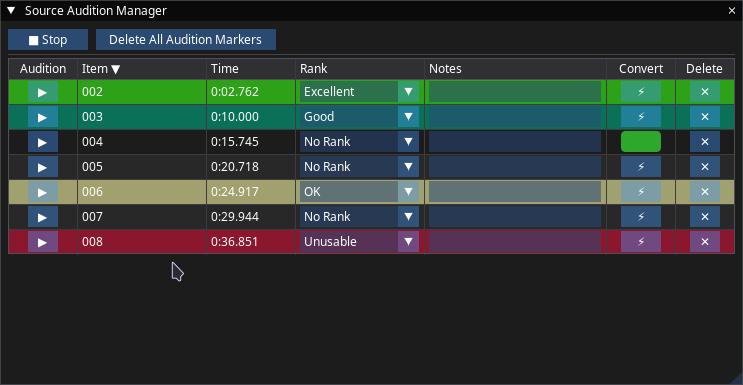This screenshot has height=385, width=743.
Task: Click the 0:20.718 time cell
Action: [235, 167]
